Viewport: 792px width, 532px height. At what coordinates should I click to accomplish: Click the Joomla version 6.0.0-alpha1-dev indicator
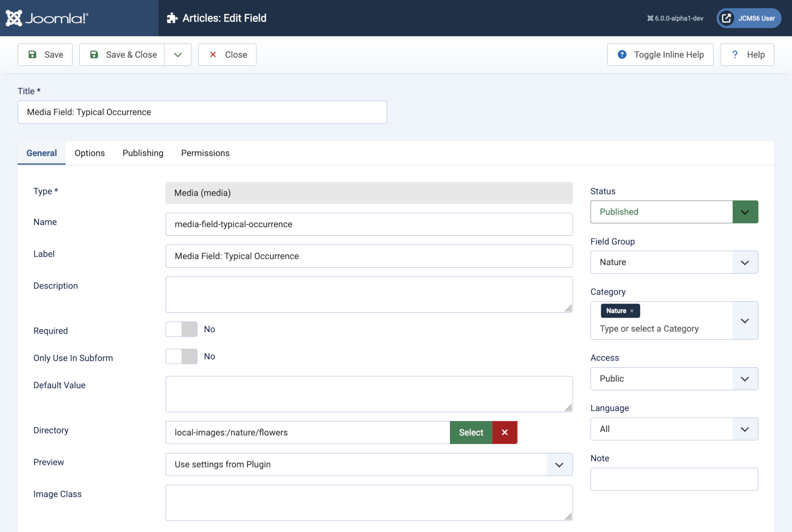pos(675,18)
